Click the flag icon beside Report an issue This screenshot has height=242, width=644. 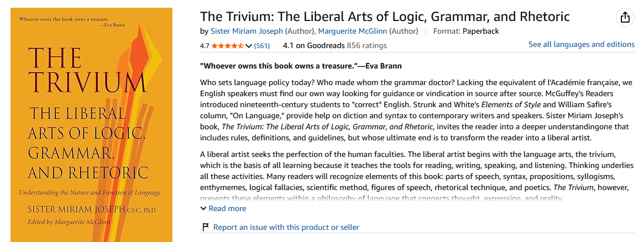[206, 227]
